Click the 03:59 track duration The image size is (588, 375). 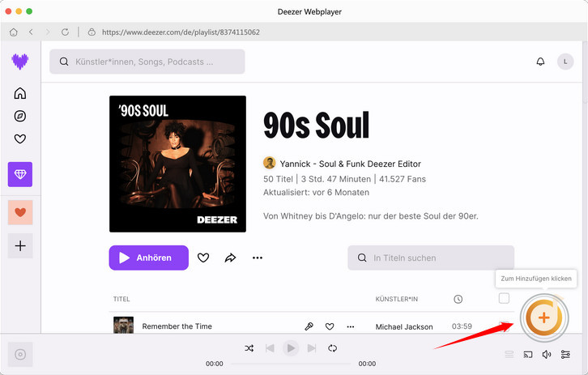pyautogui.click(x=462, y=326)
